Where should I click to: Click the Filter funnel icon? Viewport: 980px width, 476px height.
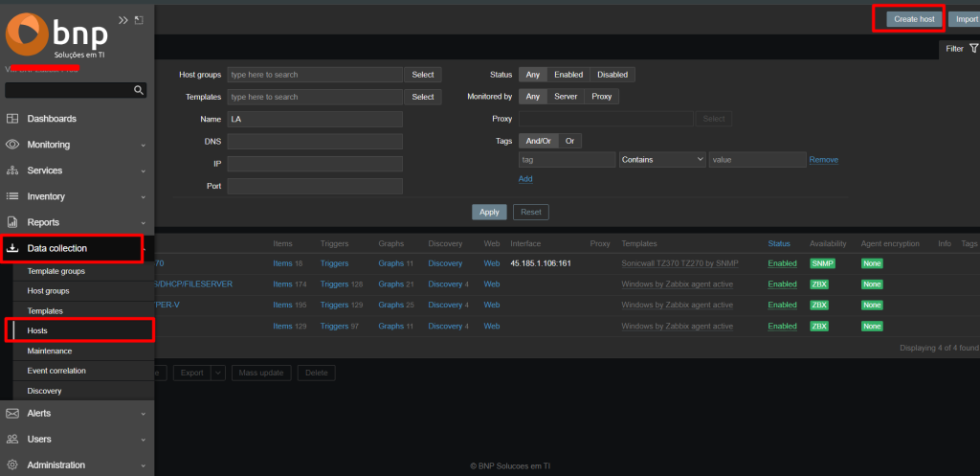click(x=973, y=48)
